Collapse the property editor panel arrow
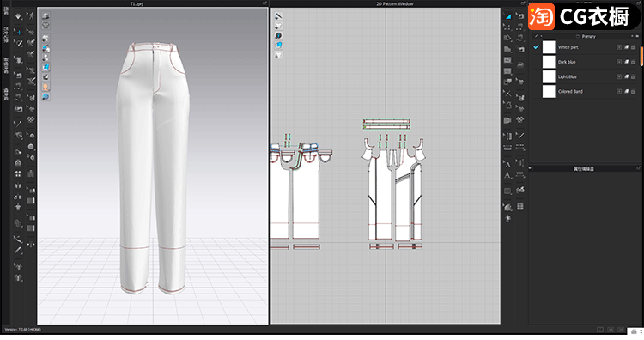The height and width of the screenshot is (340, 644). coord(531,168)
